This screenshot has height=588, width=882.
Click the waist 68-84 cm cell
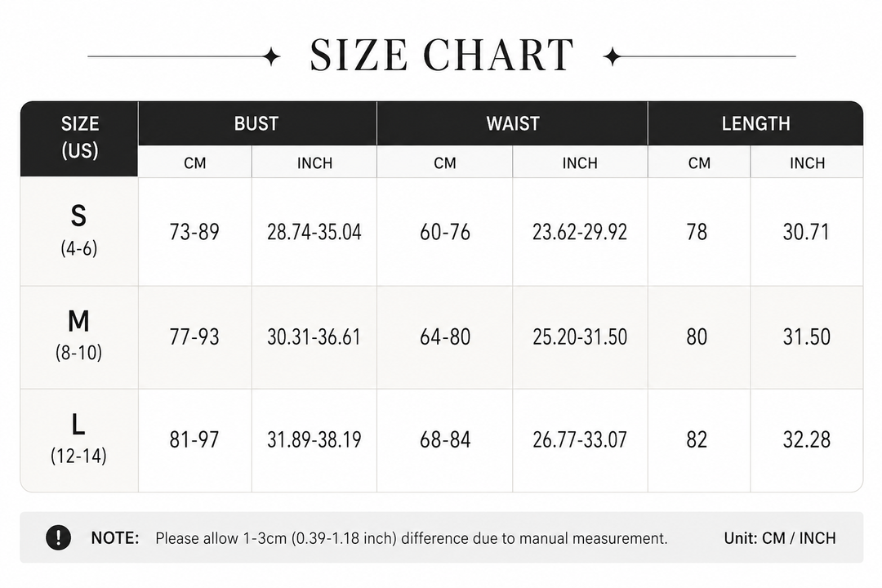[x=445, y=439]
